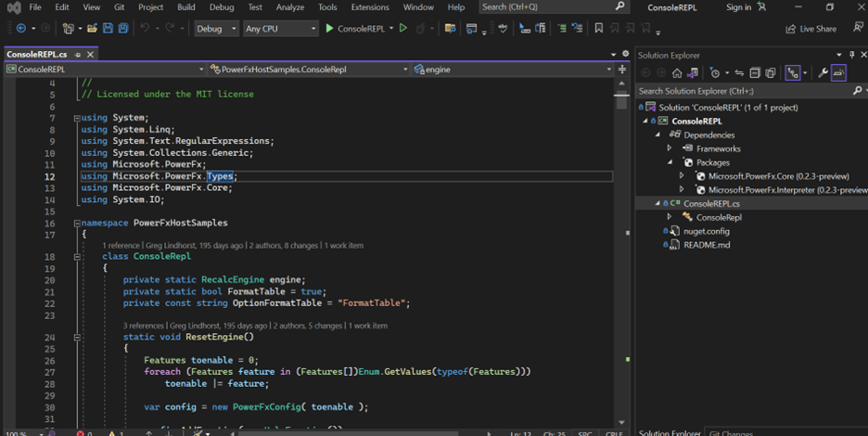Toggle the Preview Selected Items button
The width and height of the screenshot is (868, 436).
(x=838, y=73)
